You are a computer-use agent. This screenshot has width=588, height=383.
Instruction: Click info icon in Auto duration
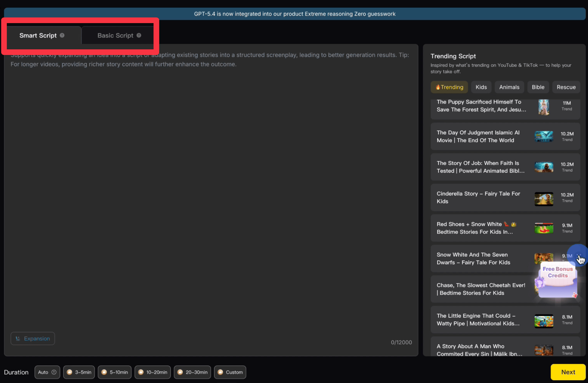pyautogui.click(x=54, y=372)
